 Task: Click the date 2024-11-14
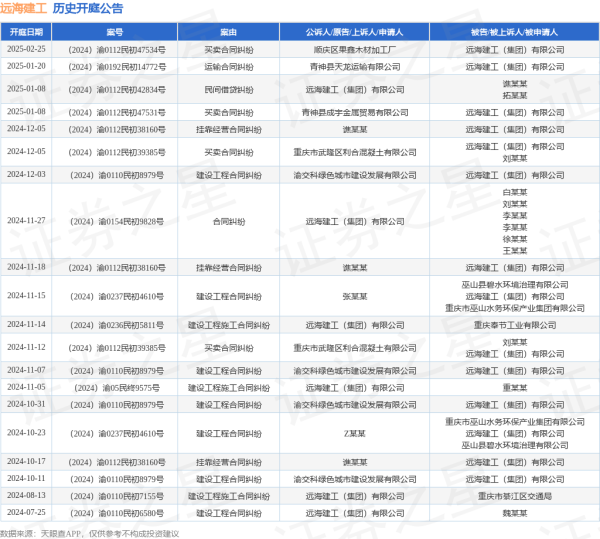tap(26, 324)
